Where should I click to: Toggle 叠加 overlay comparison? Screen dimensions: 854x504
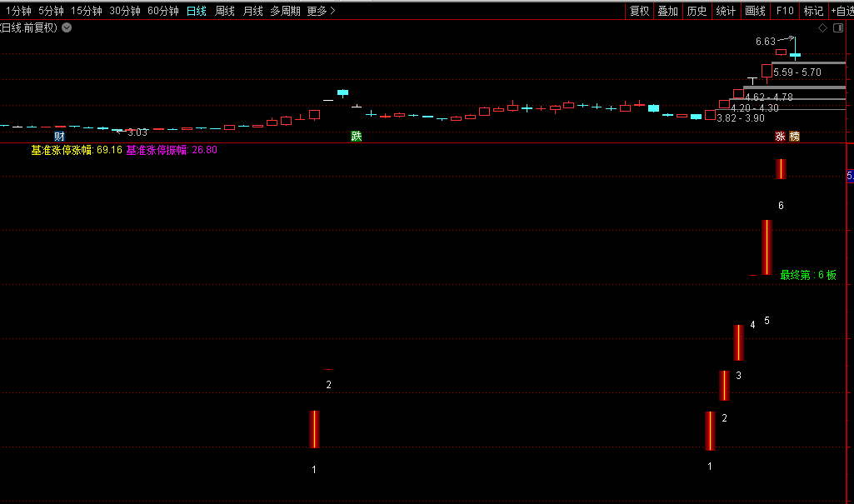(x=667, y=11)
